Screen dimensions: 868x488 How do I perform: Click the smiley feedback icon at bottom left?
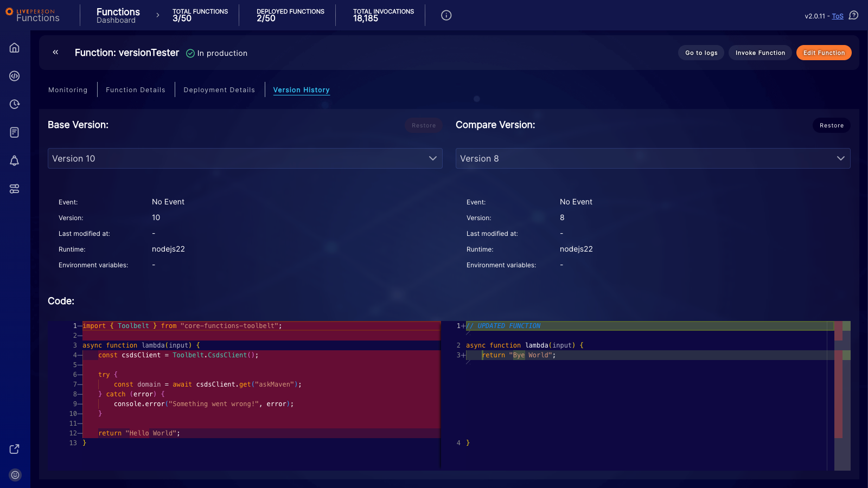pos(14,474)
